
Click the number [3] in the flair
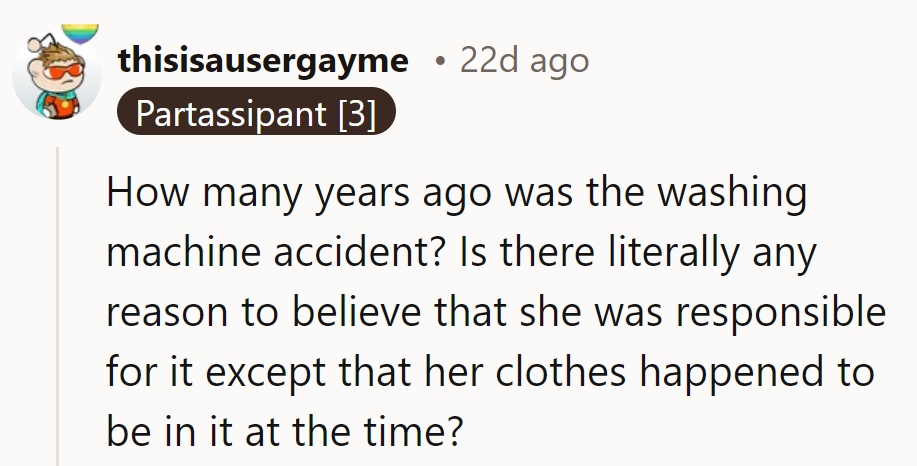pyautogui.click(x=356, y=114)
